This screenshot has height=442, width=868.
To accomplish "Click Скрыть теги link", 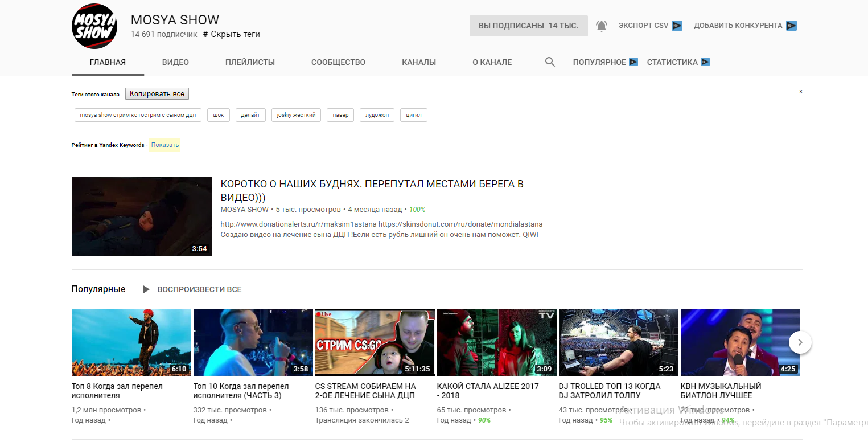I will coord(232,34).
